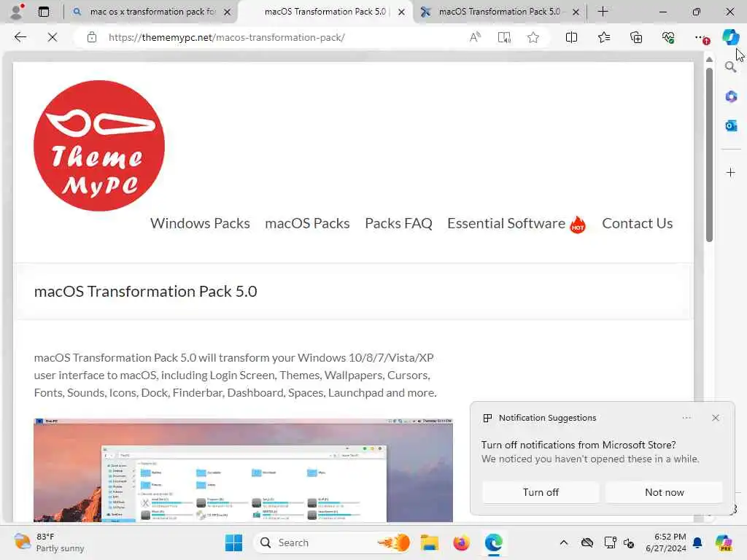Add this page to favorites star
747x560 pixels.
click(x=533, y=37)
